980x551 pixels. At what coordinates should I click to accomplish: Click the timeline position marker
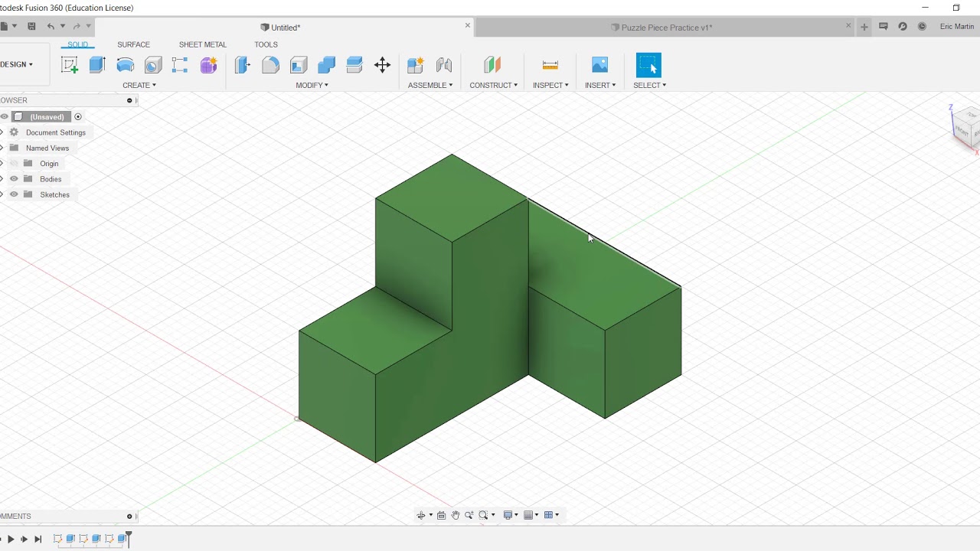pyautogui.click(x=129, y=538)
